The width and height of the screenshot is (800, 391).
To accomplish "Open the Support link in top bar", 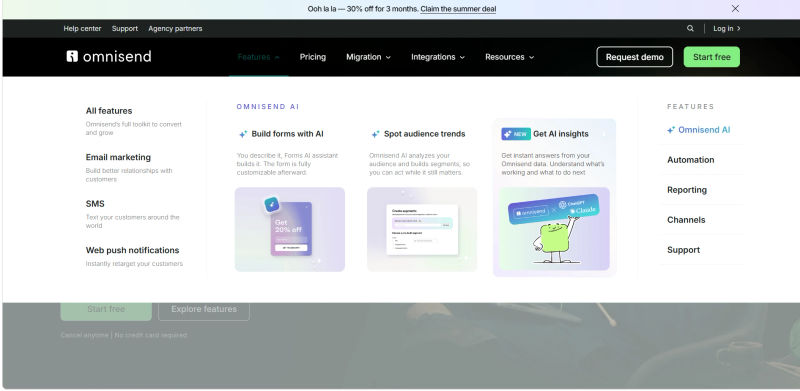I will coord(125,29).
